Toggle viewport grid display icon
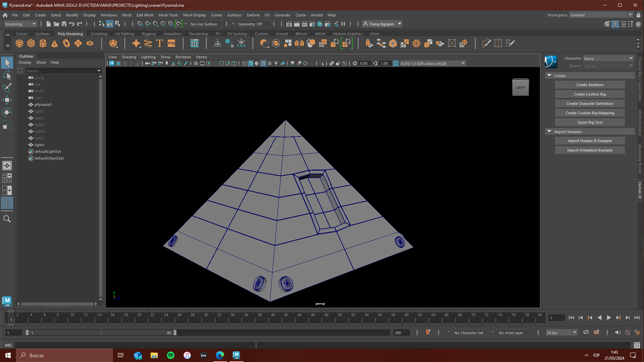 pyautogui.click(x=196, y=63)
